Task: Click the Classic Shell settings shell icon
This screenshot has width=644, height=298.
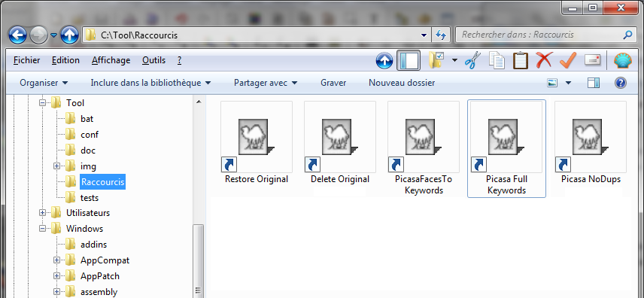Action: [x=623, y=60]
